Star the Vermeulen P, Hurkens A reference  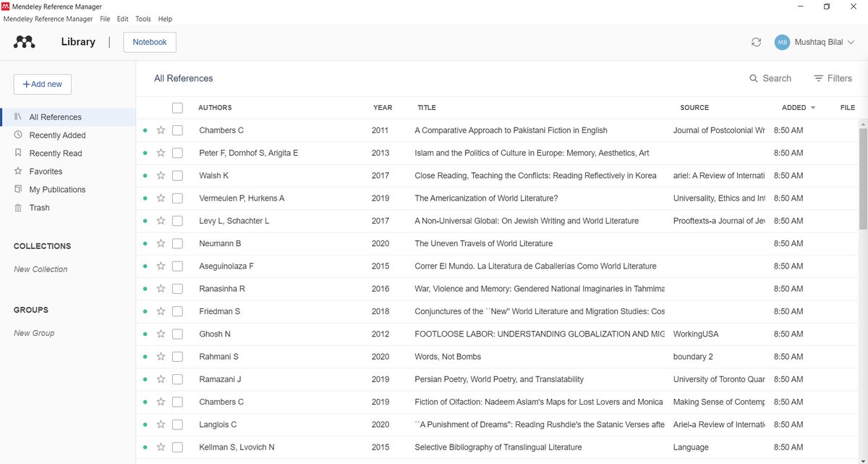pyautogui.click(x=161, y=198)
